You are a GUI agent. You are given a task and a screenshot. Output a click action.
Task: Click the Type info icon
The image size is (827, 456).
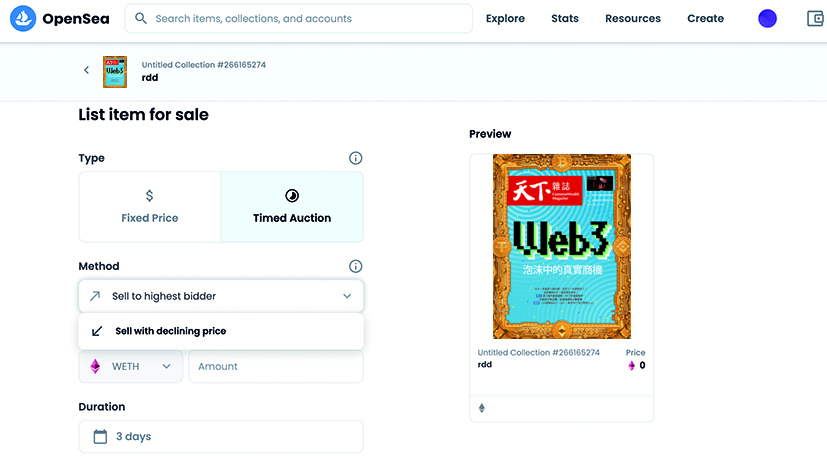click(x=355, y=158)
